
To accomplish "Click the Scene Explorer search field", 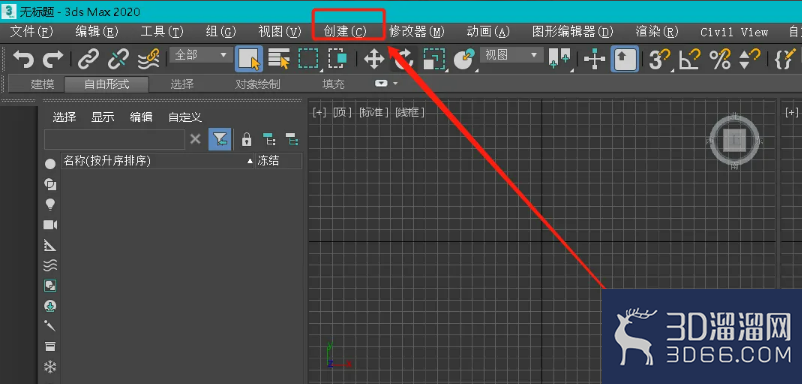I will coord(115,139).
